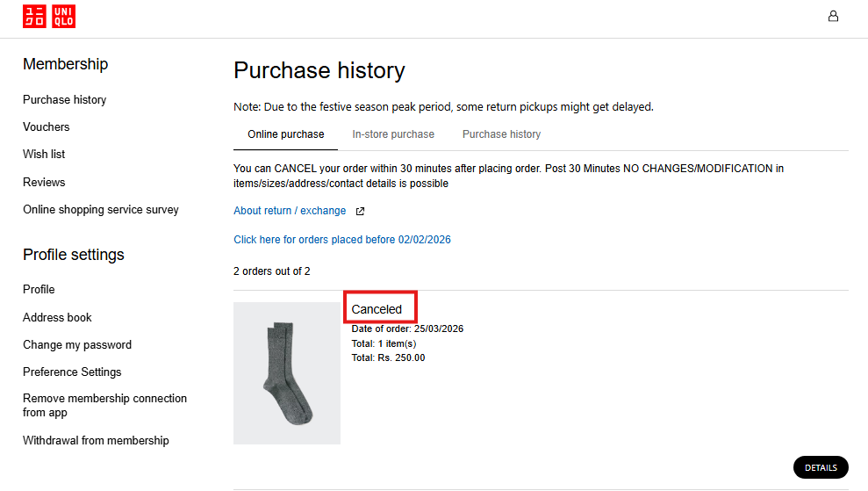Switch to Online purchase tab
The height and width of the screenshot is (491, 868).
tap(285, 134)
